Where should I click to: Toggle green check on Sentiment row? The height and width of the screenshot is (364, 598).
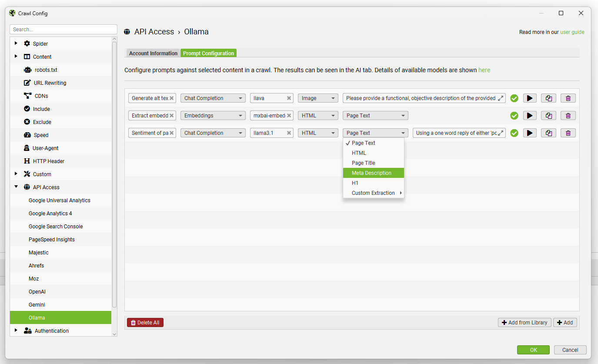(514, 133)
